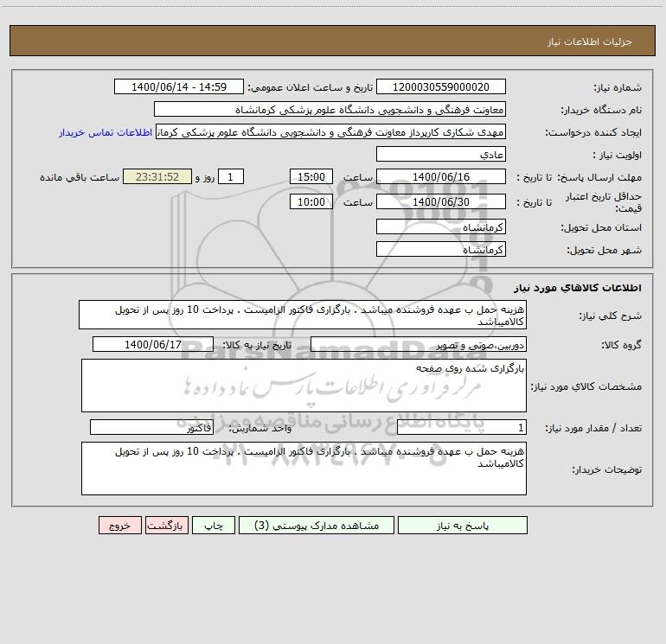Click the شرح کلی نیاز text box
The image size is (666, 644).
303,315
